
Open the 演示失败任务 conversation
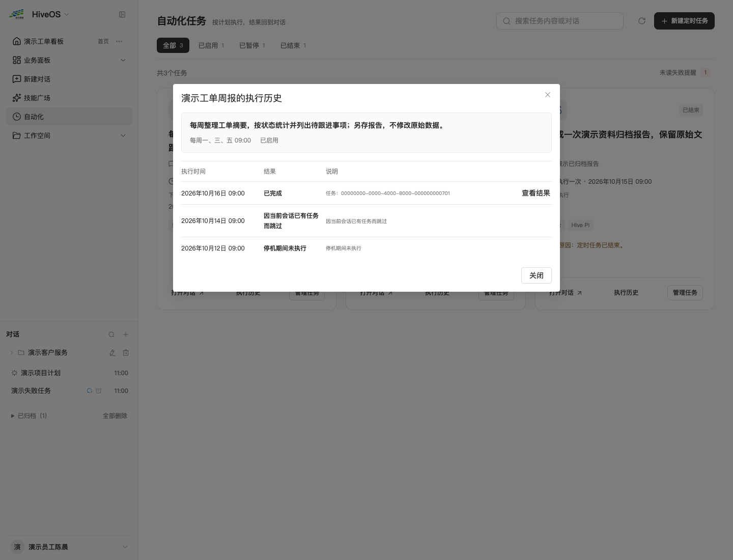(69, 391)
